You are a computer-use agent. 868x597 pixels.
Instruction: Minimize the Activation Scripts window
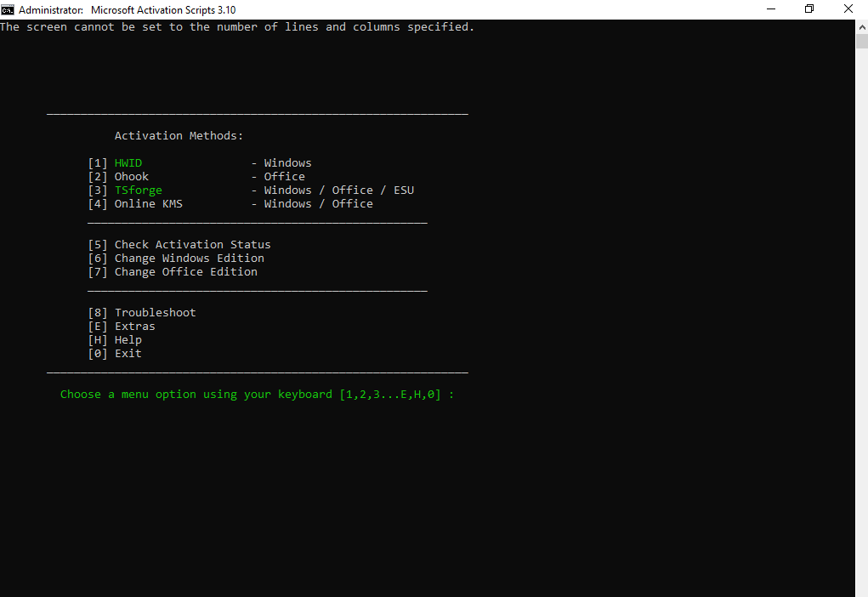[x=770, y=9]
